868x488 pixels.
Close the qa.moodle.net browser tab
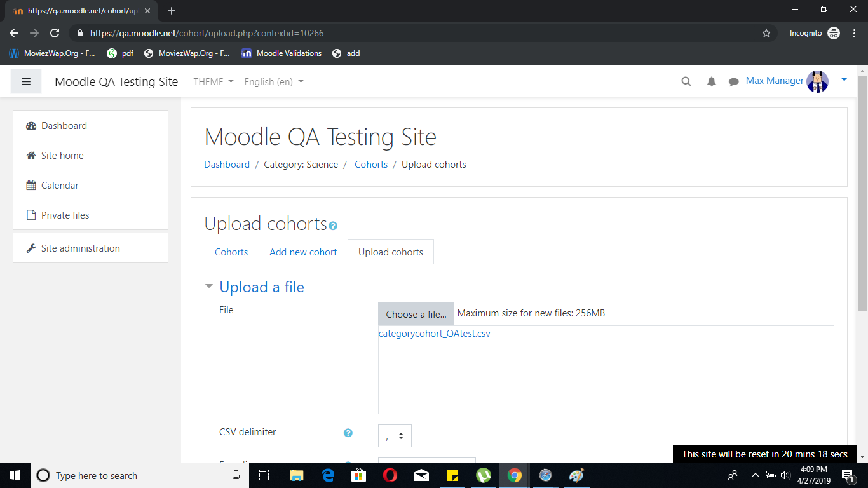pos(147,11)
